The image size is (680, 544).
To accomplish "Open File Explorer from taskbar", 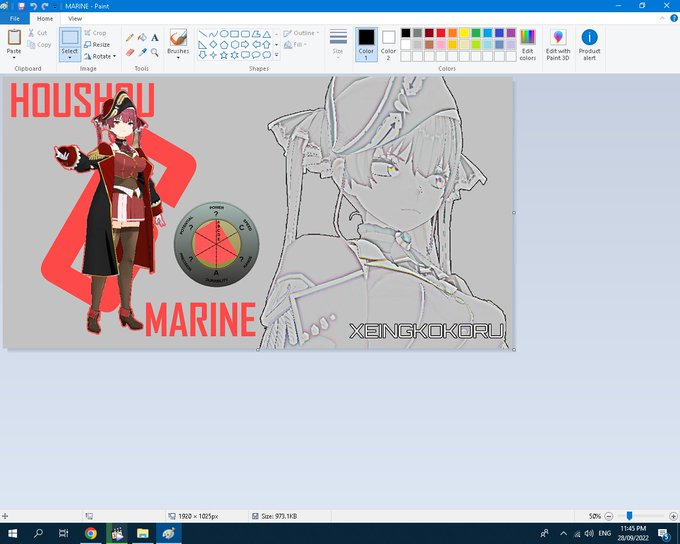I will tap(143, 533).
